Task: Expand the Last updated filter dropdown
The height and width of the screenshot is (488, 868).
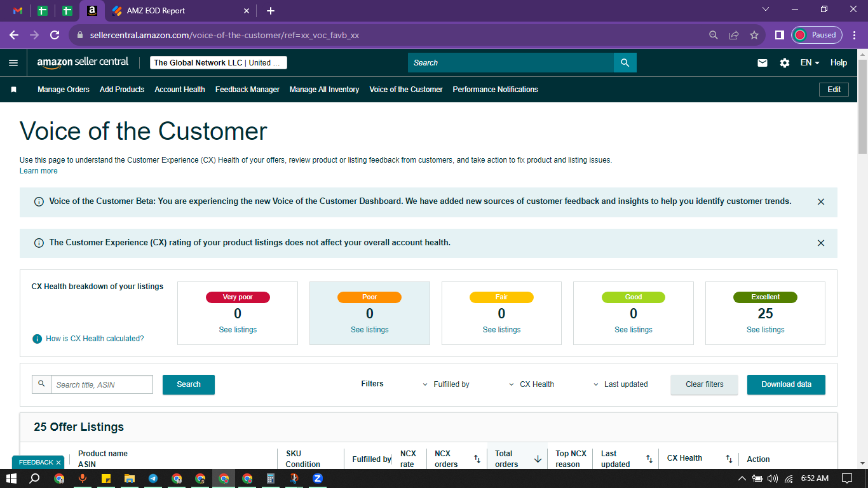Action: (x=621, y=384)
